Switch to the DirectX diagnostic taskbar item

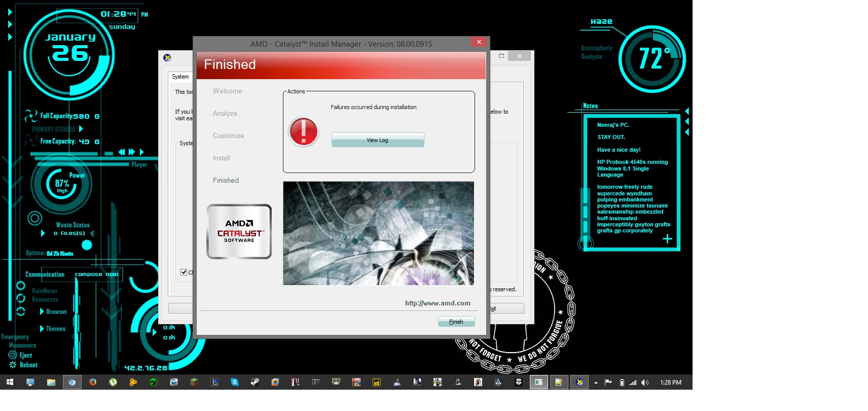click(x=580, y=382)
